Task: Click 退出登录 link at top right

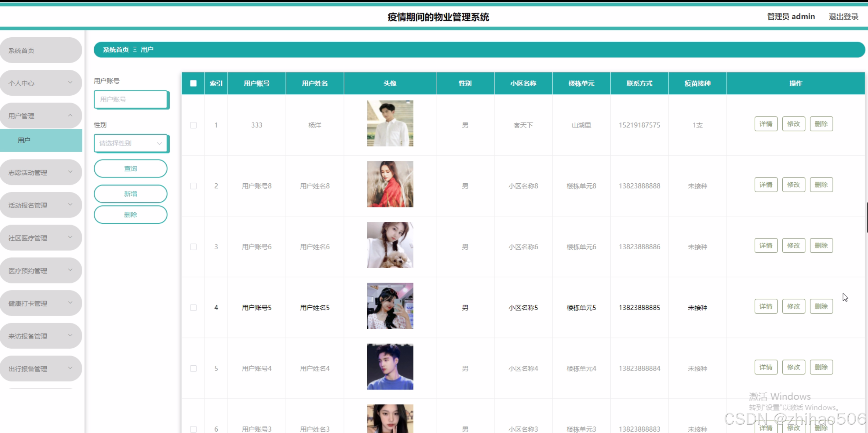Action: (x=843, y=17)
